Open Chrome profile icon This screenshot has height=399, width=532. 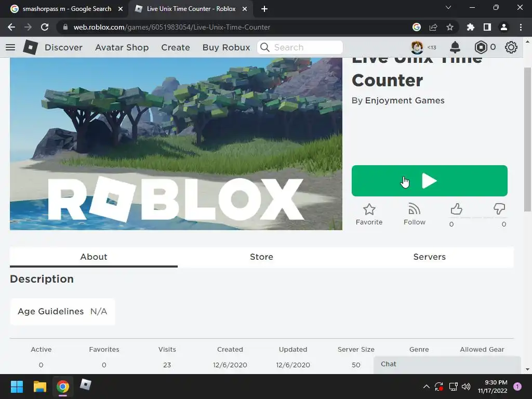pyautogui.click(x=504, y=27)
